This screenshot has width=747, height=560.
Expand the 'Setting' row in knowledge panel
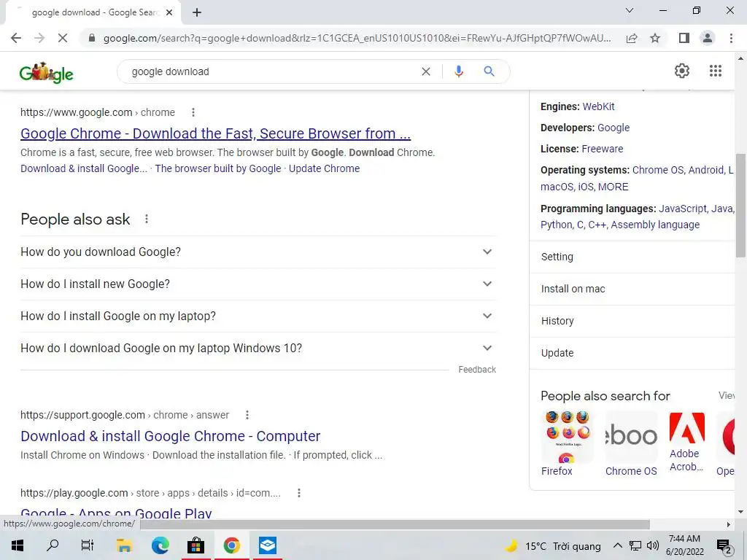click(632, 257)
